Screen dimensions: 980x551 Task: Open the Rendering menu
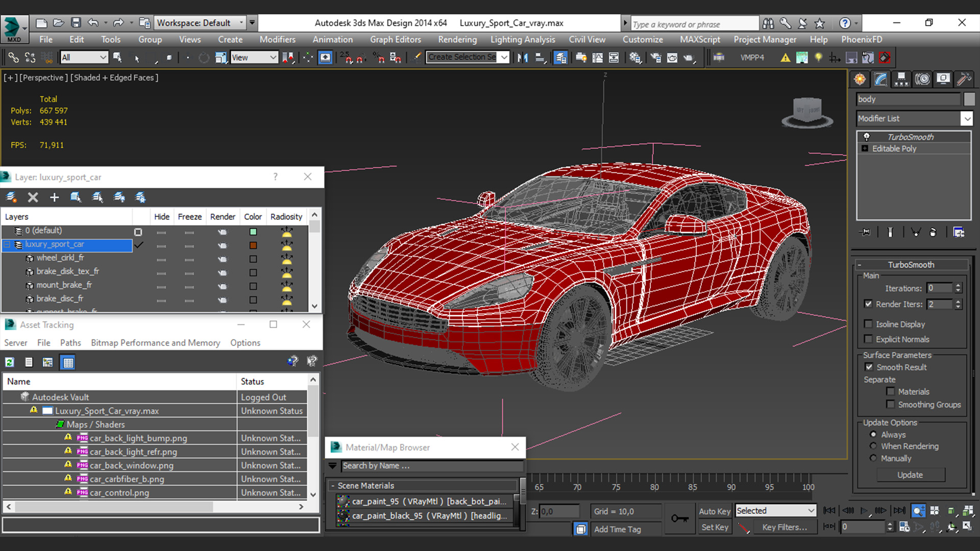tap(457, 39)
